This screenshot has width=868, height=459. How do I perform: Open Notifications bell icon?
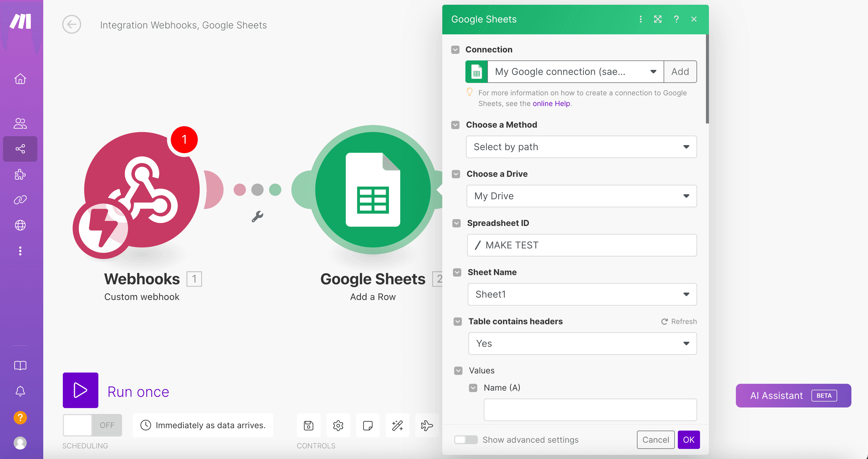tap(20, 391)
